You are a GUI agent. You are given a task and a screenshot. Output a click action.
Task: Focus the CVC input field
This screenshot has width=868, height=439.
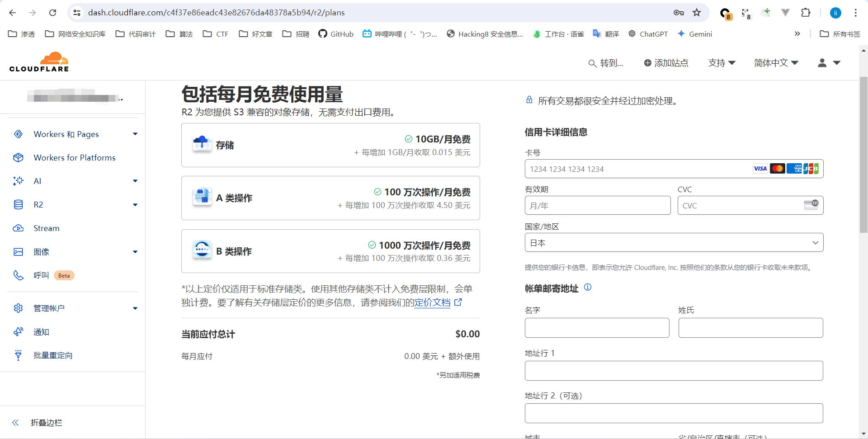(750, 205)
